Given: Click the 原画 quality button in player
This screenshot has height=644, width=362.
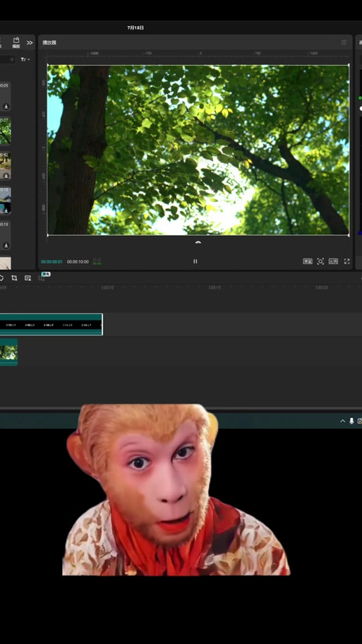Looking at the screenshot, I should click(x=308, y=261).
